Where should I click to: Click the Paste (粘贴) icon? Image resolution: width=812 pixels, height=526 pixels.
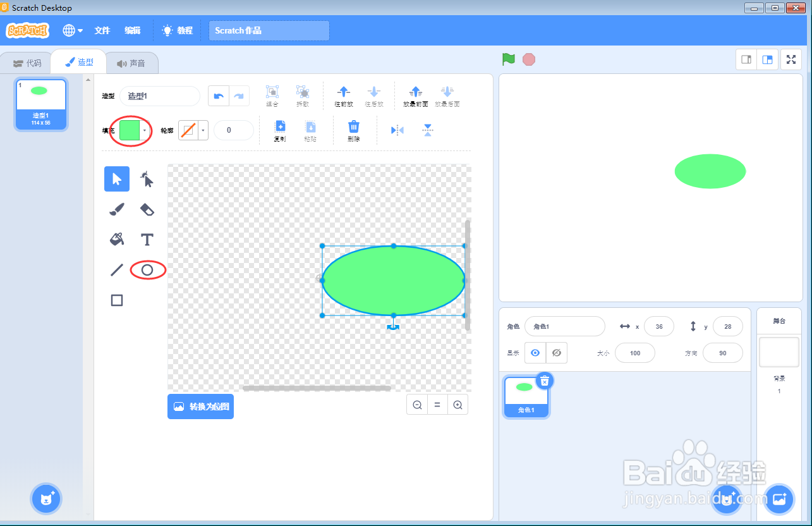coord(310,131)
